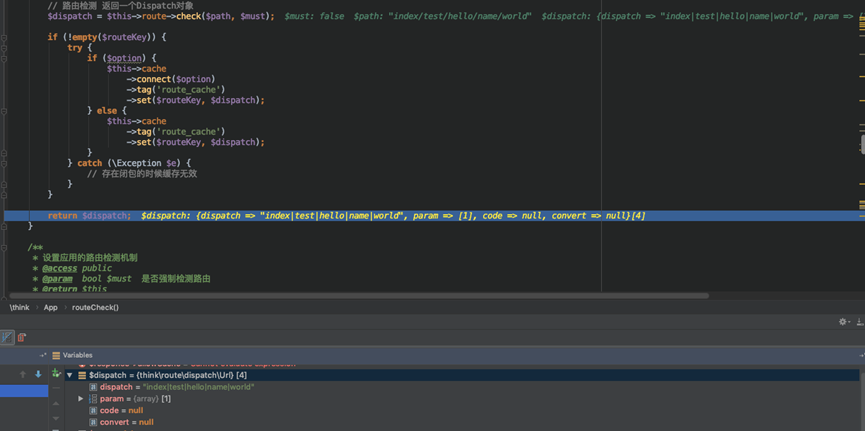The image size is (865, 431).
Task: Click the fold marker beside 'if ($option) {'
Action: pos(4,58)
